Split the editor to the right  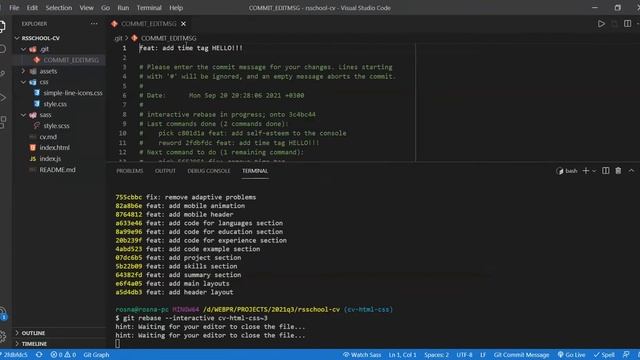pos(627,24)
